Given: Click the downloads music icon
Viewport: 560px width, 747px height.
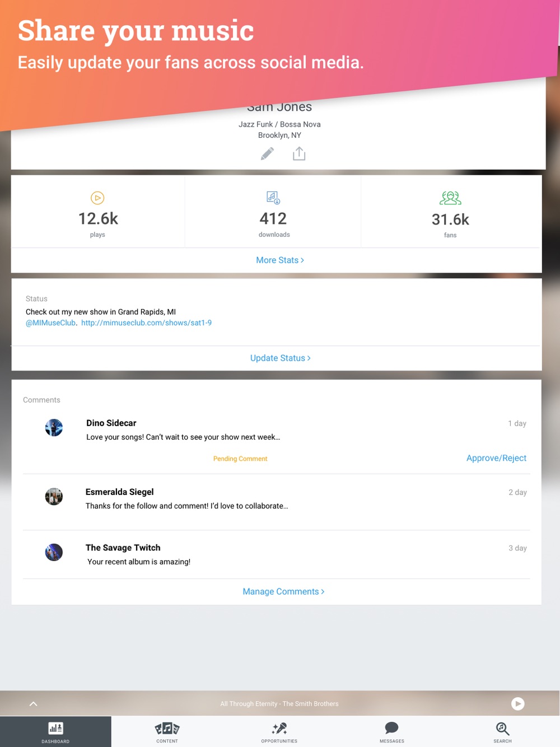Looking at the screenshot, I should pyautogui.click(x=273, y=198).
